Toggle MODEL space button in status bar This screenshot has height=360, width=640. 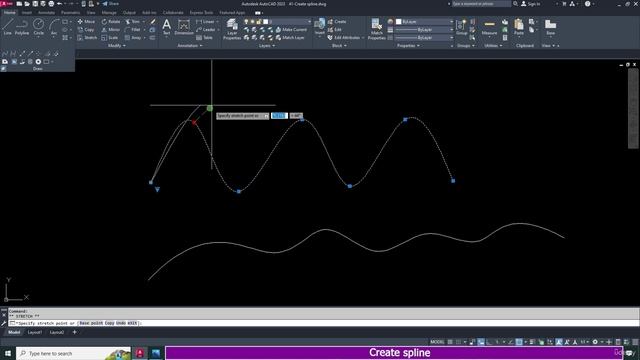click(x=437, y=342)
